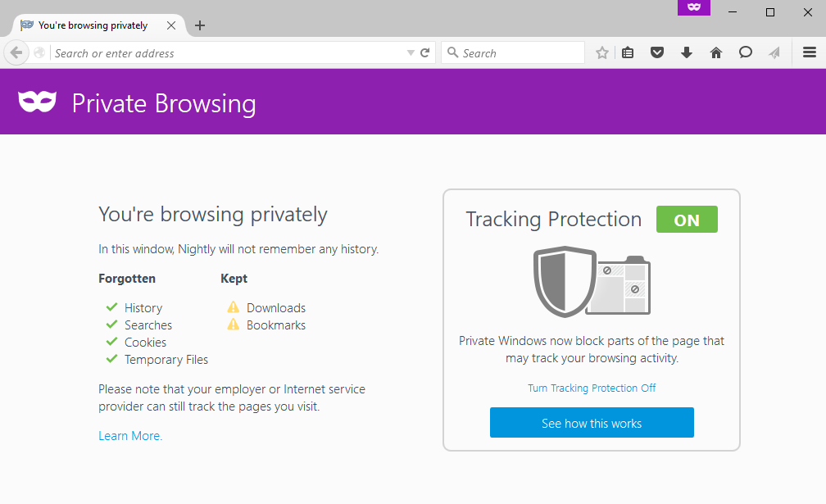Open the hamburger menu
This screenshot has height=504, width=826.
[x=810, y=53]
